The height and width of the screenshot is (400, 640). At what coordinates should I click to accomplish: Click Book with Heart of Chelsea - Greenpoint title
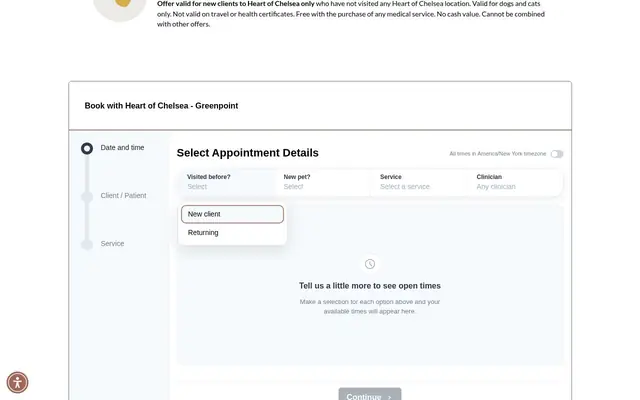pos(161,106)
